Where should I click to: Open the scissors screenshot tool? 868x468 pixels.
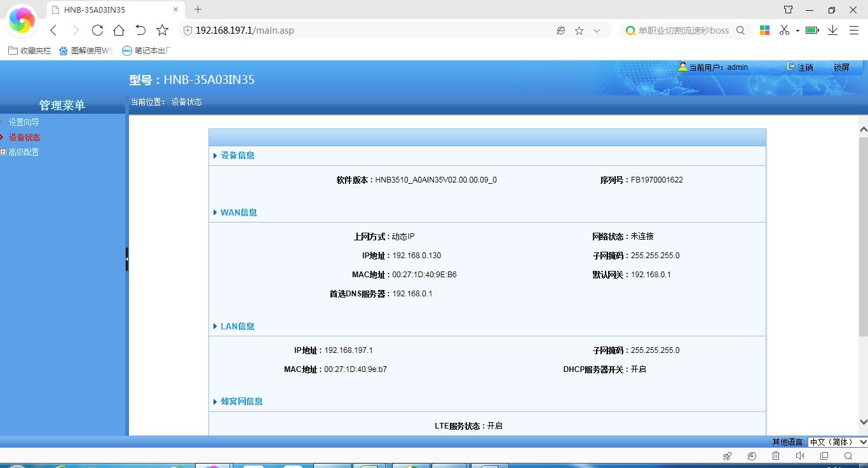pyautogui.click(x=784, y=31)
